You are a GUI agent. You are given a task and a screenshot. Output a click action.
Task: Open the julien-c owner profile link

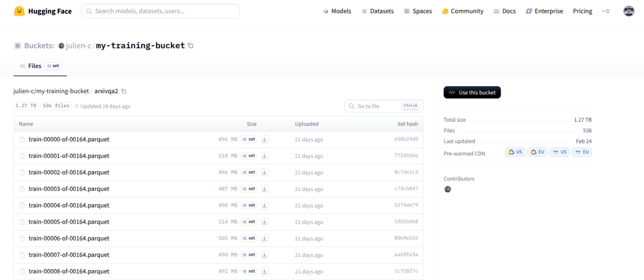[79, 46]
